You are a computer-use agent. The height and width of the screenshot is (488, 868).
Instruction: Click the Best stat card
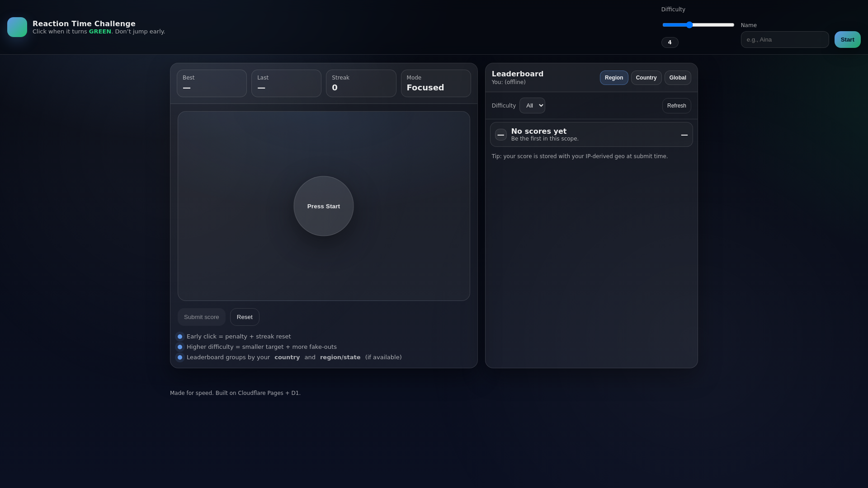[x=212, y=84]
